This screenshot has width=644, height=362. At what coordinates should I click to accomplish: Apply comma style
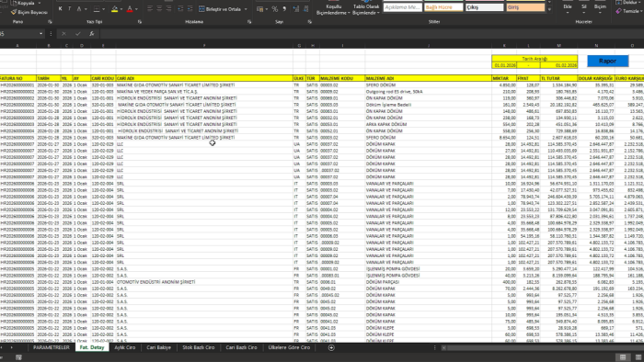point(284,9)
